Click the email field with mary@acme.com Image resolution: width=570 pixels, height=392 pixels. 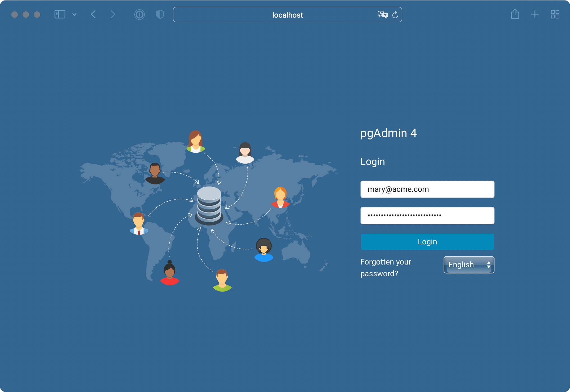(x=427, y=189)
